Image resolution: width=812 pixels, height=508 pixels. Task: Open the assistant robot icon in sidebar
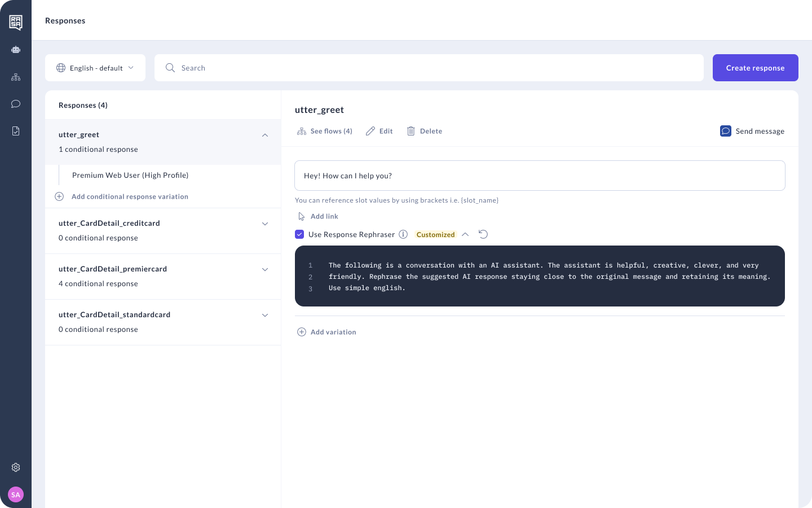click(16, 50)
